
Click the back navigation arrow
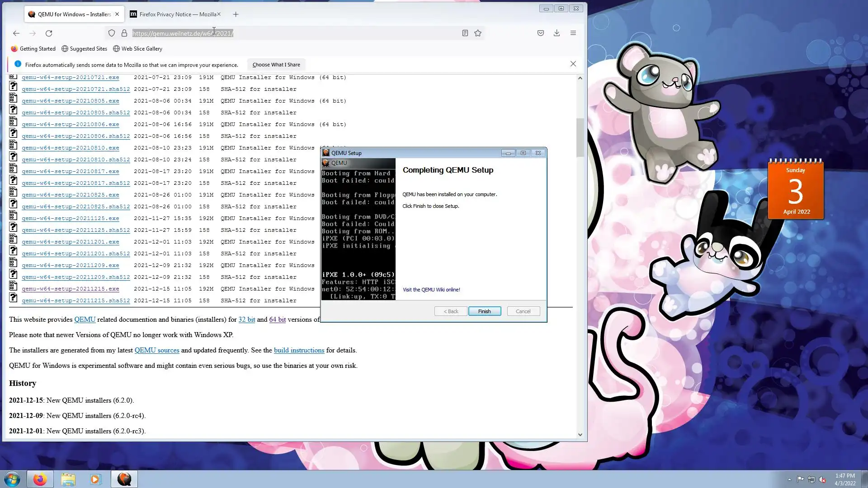[16, 33]
